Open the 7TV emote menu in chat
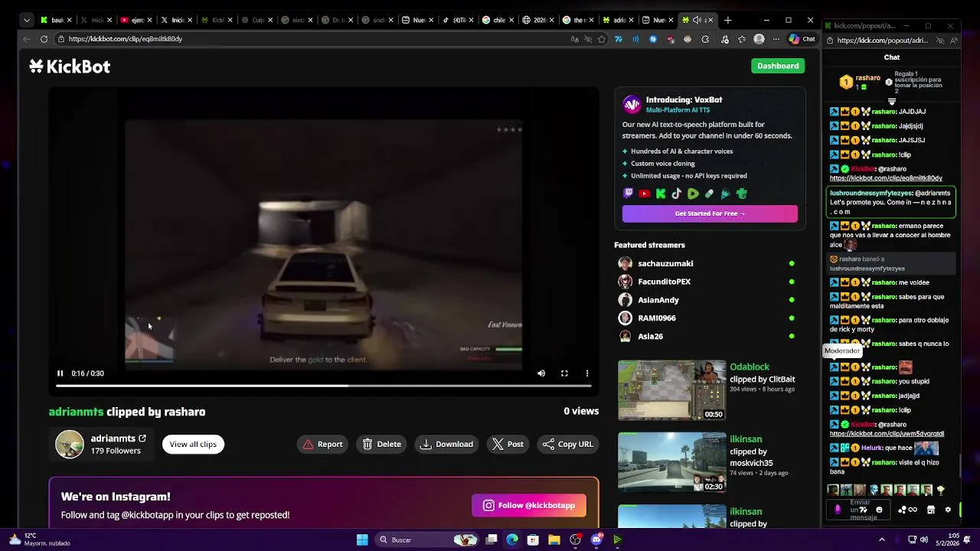980x551 pixels. click(x=863, y=510)
